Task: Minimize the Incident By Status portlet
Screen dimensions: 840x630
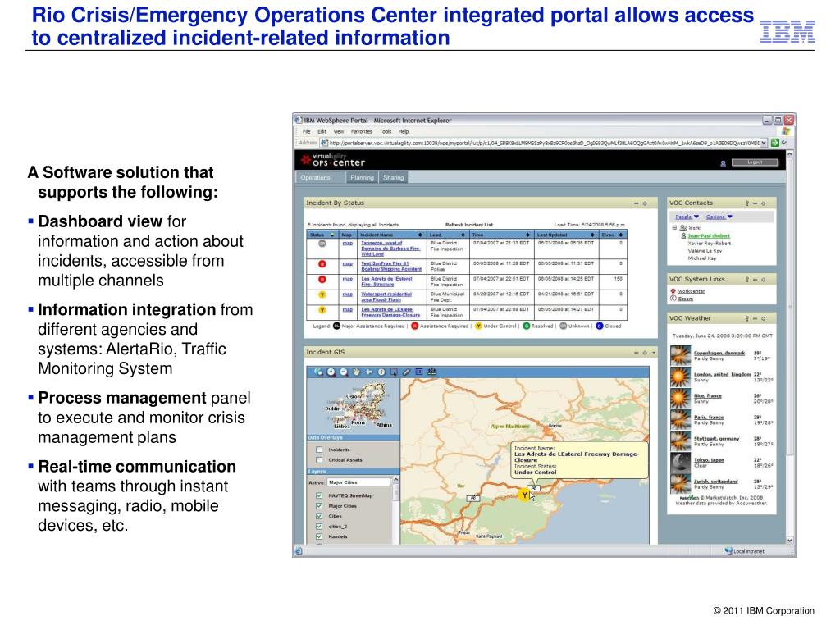Action: 637,203
